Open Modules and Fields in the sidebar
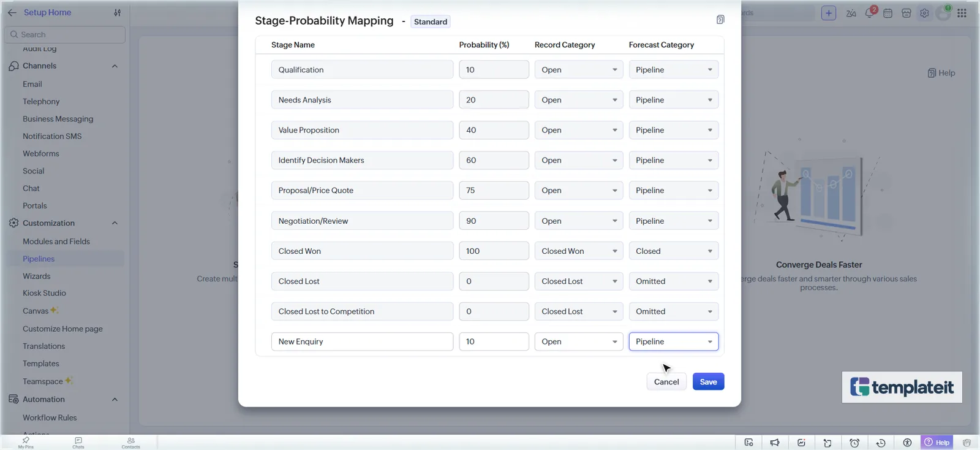The width and height of the screenshot is (980, 450). click(56, 242)
